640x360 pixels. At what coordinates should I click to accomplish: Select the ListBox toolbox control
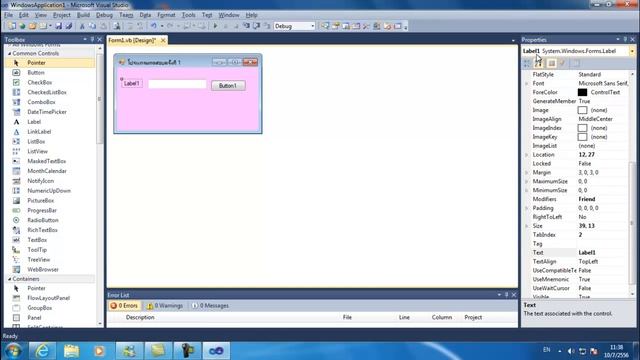tap(36, 142)
